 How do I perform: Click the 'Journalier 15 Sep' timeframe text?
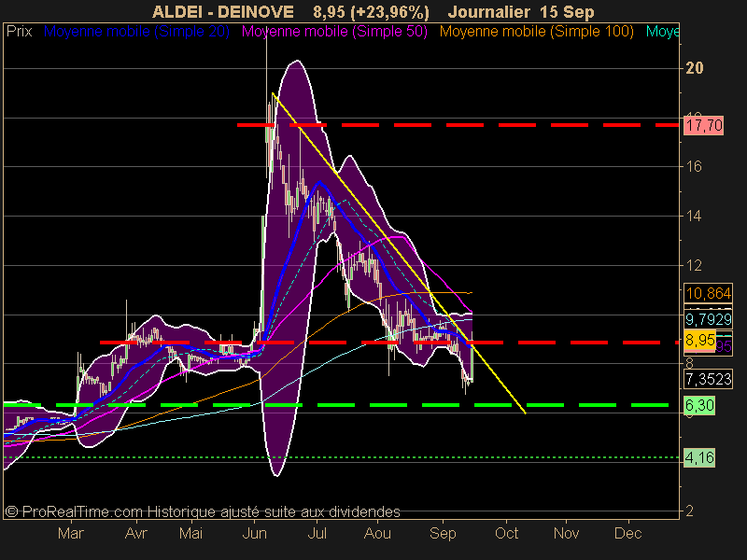click(x=521, y=12)
